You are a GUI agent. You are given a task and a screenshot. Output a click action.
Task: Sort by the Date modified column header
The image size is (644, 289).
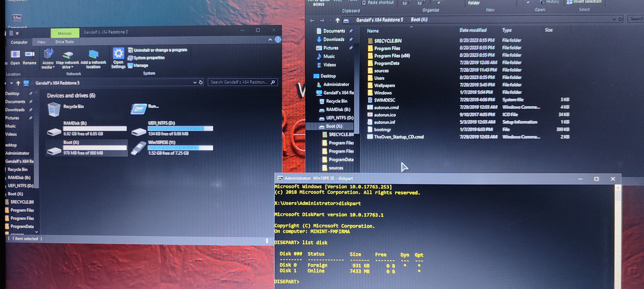click(473, 30)
